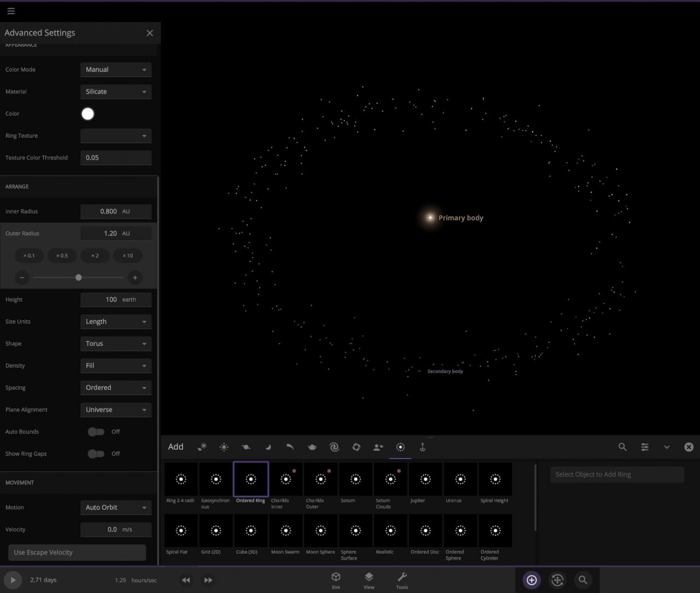Toggle Show Ring Gaps switch
The width and height of the screenshot is (700, 593).
click(96, 454)
